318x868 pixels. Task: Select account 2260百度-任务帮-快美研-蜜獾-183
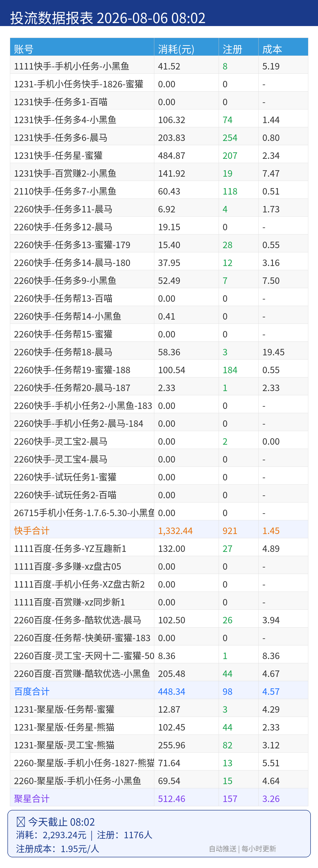(x=82, y=638)
